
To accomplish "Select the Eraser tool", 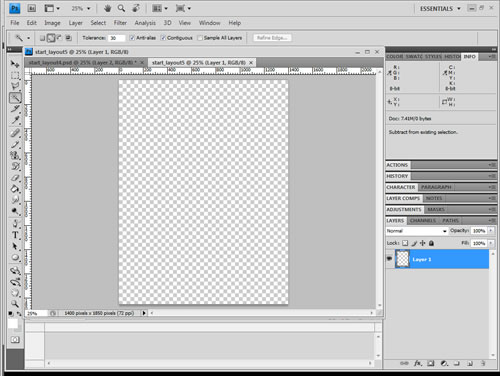I will click(x=15, y=178).
